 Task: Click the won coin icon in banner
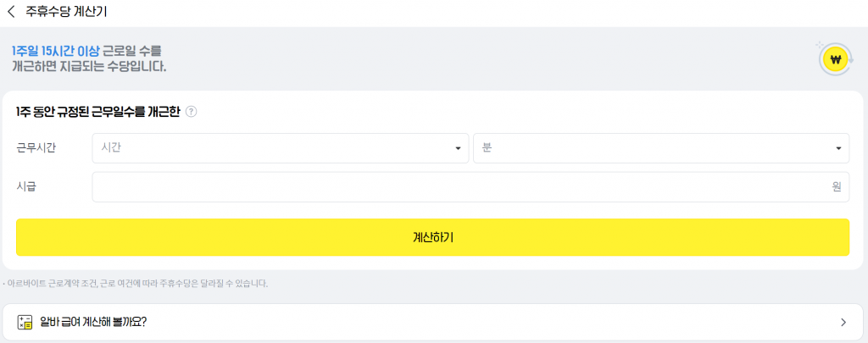click(835, 59)
